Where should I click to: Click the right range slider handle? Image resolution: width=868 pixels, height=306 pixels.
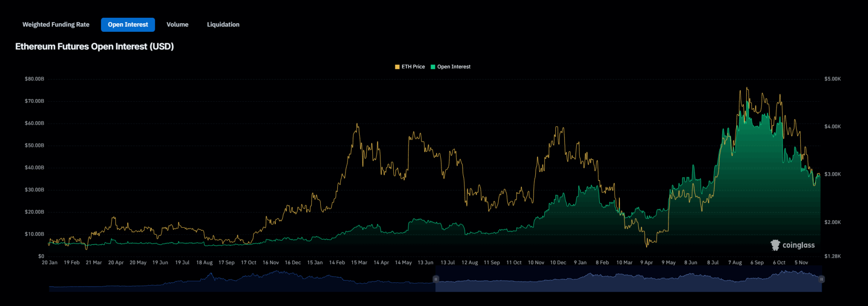(821, 279)
